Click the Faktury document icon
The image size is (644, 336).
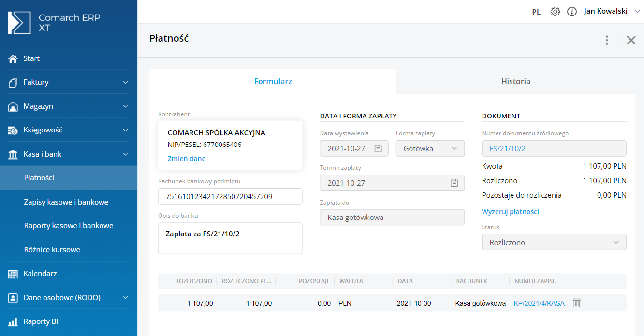coord(13,82)
